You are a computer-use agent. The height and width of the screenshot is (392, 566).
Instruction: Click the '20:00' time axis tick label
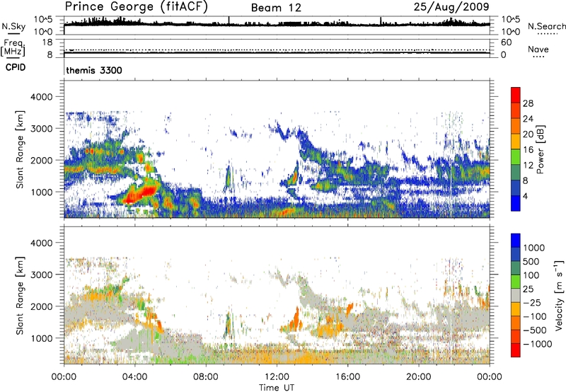coord(419,377)
